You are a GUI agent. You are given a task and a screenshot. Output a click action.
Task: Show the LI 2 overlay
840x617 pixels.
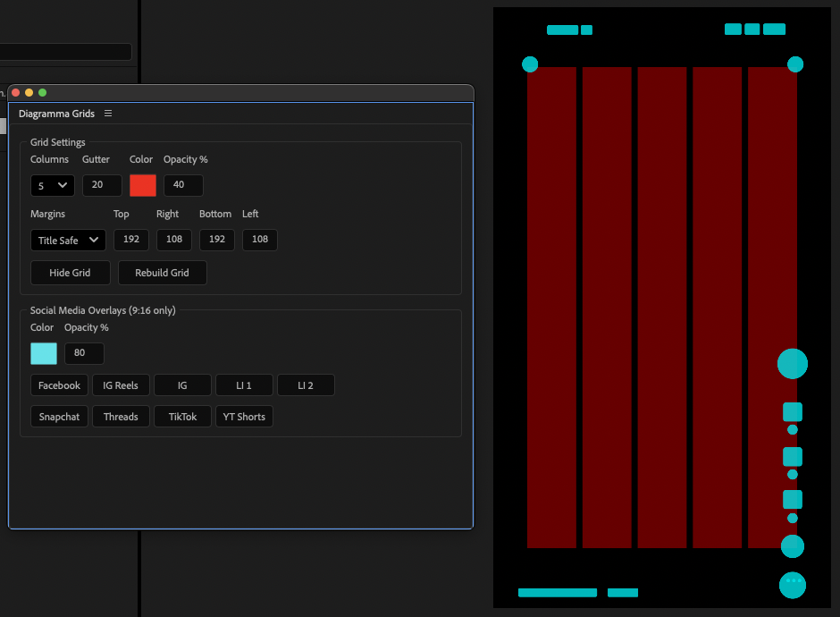click(306, 385)
